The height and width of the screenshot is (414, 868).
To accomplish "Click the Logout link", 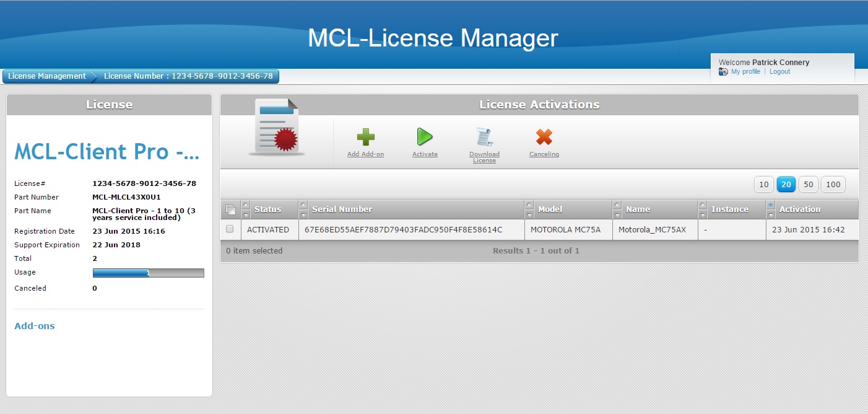I will 779,72.
